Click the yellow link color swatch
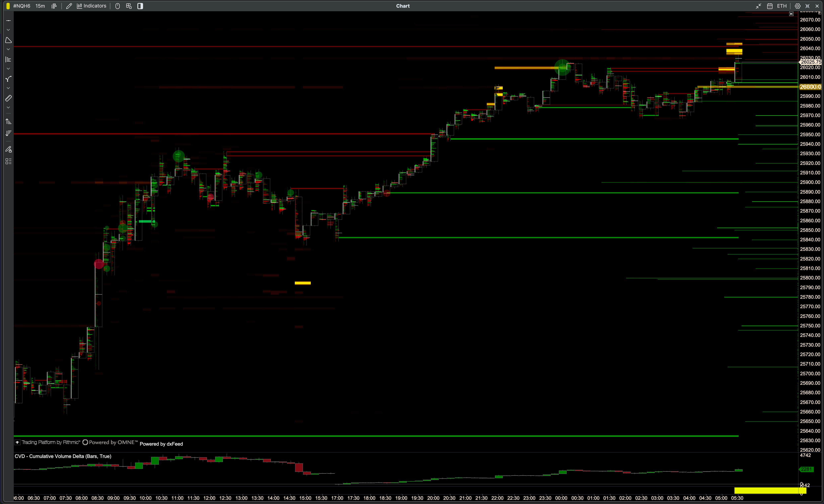The image size is (824, 504). pyautogui.click(x=8, y=6)
